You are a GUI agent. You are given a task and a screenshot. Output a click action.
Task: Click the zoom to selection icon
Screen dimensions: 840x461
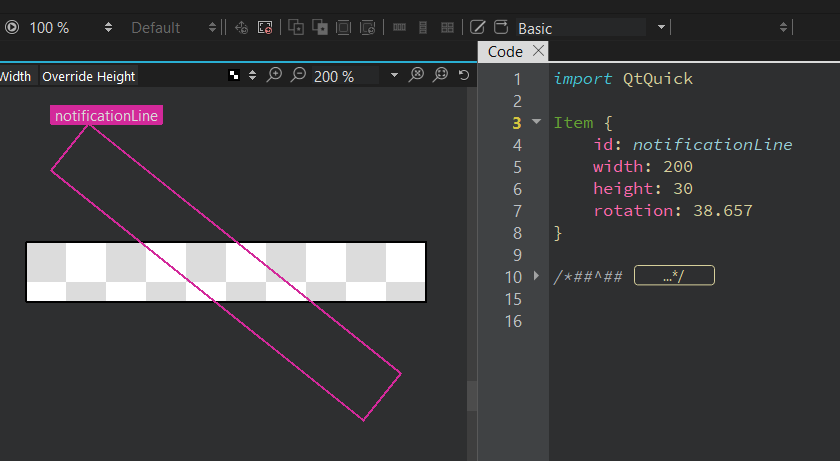pos(440,75)
